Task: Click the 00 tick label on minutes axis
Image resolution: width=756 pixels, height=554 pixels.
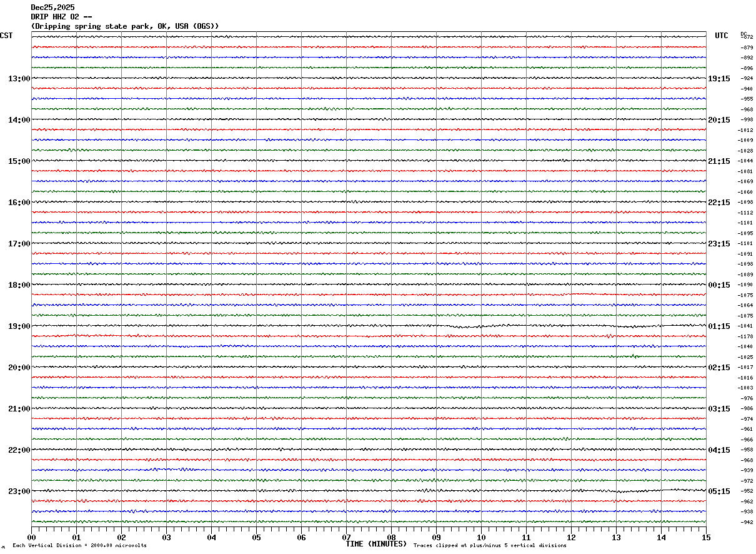Action: point(32,537)
